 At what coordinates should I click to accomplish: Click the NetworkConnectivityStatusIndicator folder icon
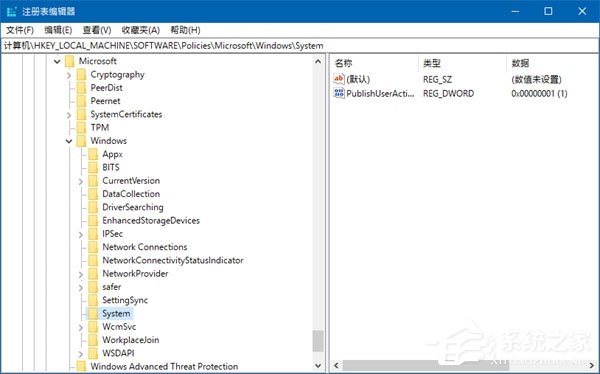click(93, 260)
